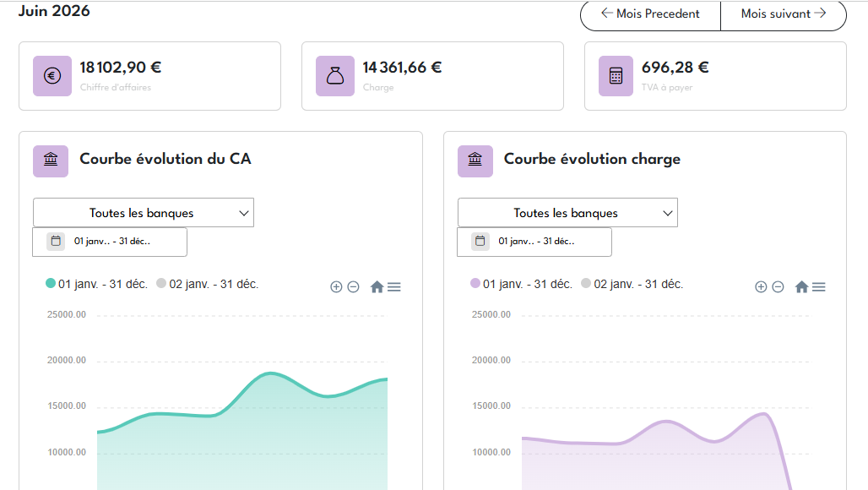Image resolution: width=868 pixels, height=490 pixels.
Task: Click the 14 361,66 € charge amount
Action: pyautogui.click(x=403, y=68)
